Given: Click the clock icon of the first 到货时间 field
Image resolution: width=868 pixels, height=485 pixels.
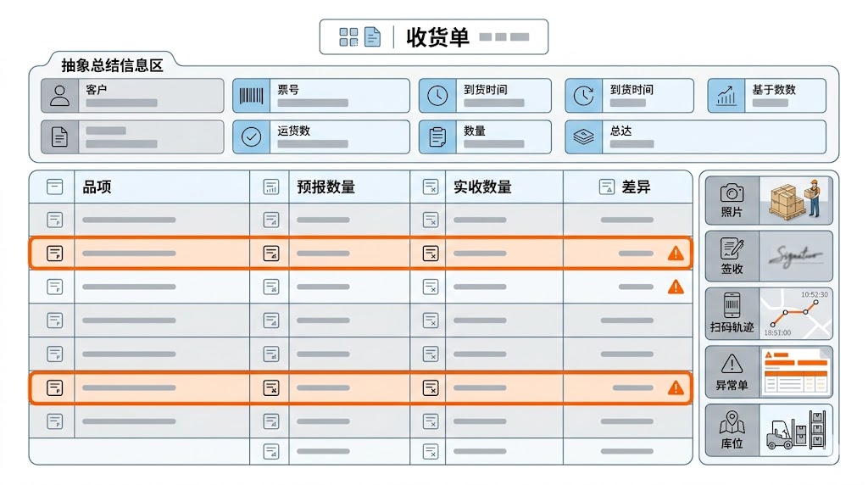Looking at the screenshot, I should pos(437,96).
